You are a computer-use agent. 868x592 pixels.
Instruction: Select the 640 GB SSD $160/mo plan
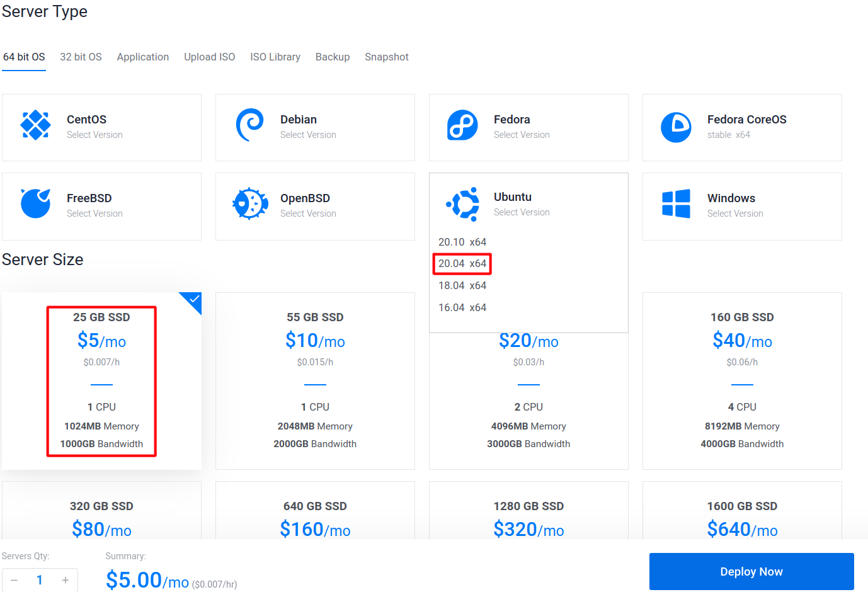click(x=315, y=510)
